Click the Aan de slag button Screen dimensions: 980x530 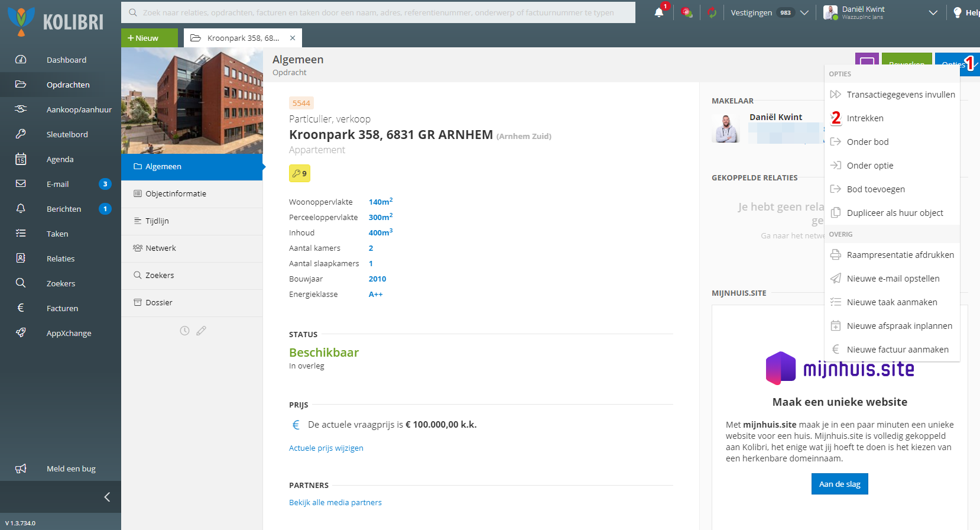coord(840,484)
